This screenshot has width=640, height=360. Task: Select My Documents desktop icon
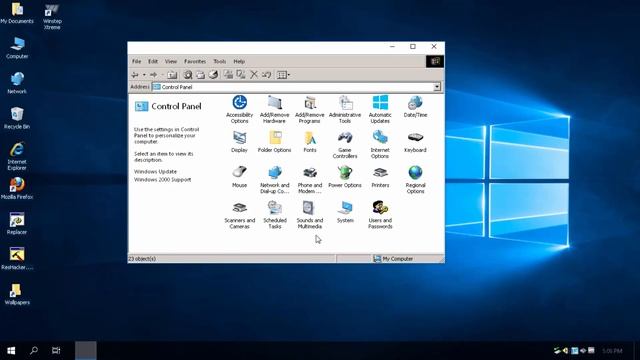pyautogui.click(x=17, y=13)
